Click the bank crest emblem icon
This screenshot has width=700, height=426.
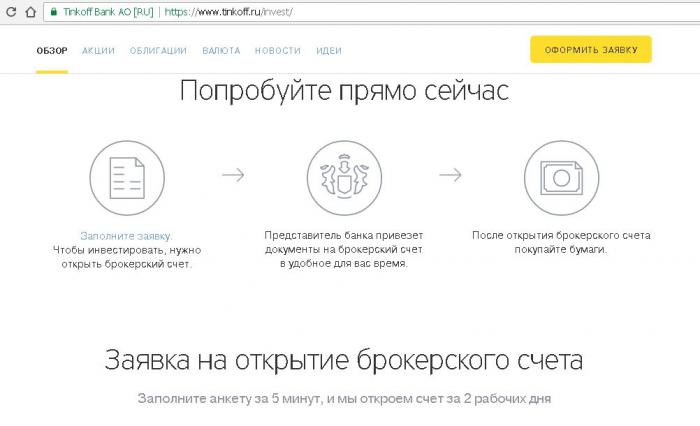(x=344, y=176)
